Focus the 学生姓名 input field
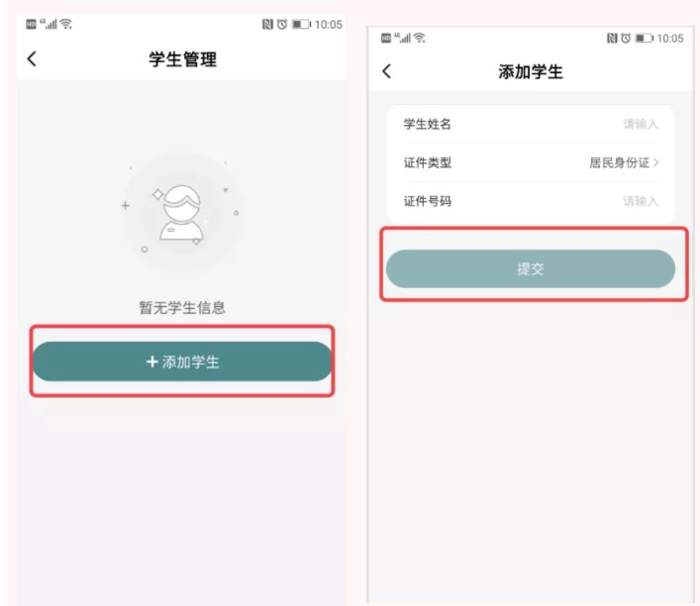Viewport: 700px width, 606px height. 531,124
